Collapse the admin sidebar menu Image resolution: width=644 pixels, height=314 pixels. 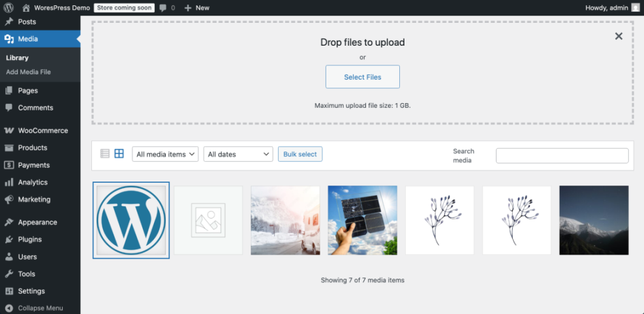pos(40,308)
